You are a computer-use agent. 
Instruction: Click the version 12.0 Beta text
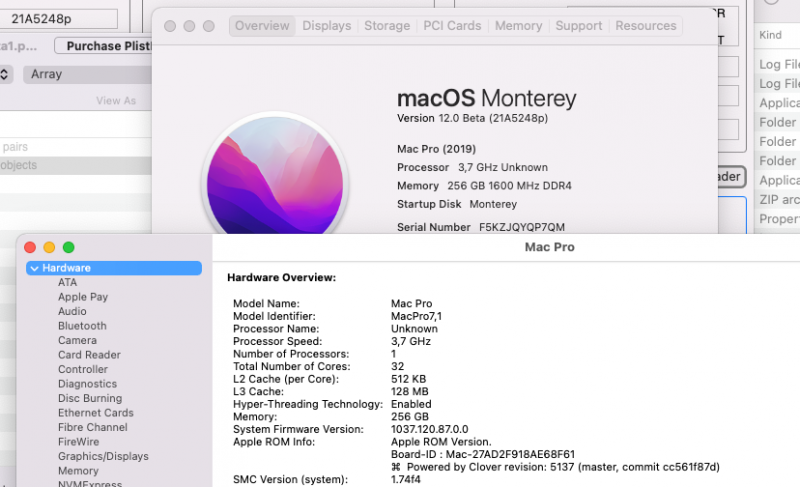pos(472,118)
